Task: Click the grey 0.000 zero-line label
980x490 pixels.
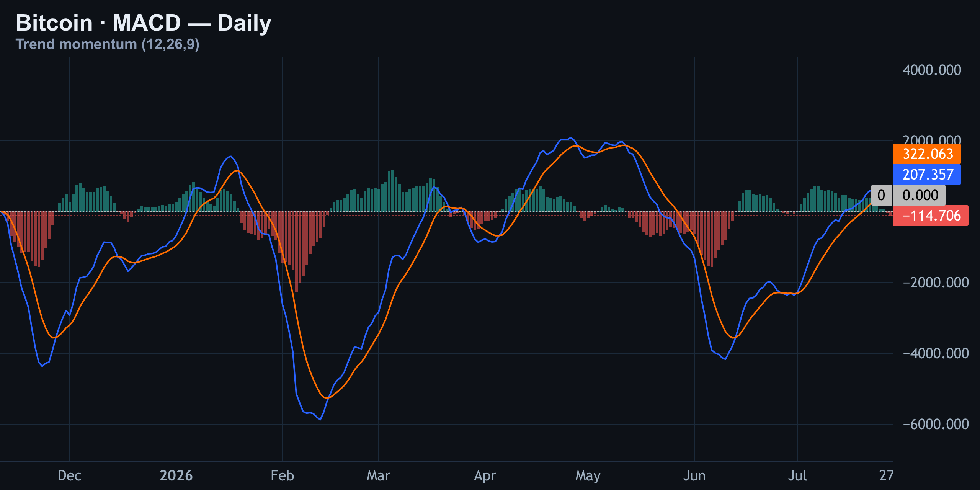Action: (919, 195)
